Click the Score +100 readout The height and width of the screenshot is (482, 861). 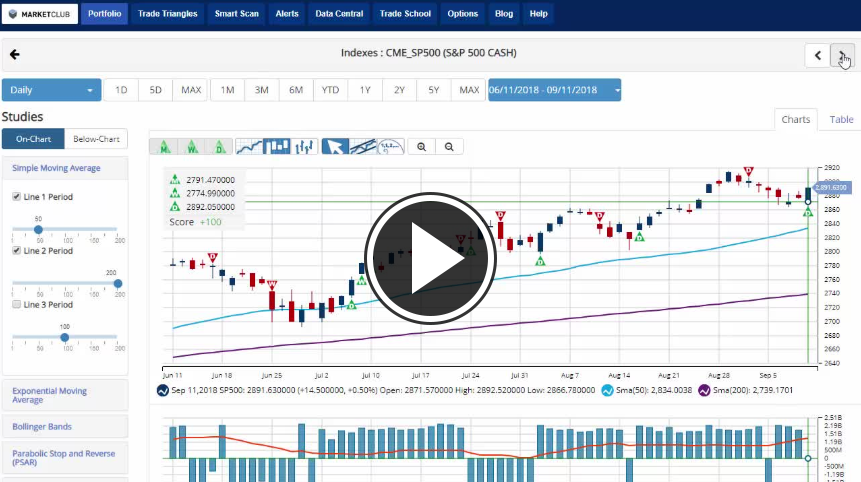pyautogui.click(x=195, y=222)
